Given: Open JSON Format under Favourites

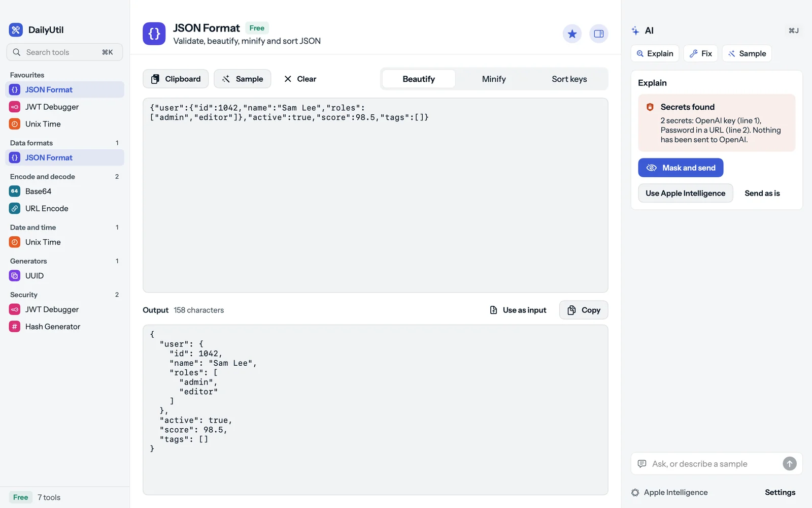Looking at the screenshot, I should 65,89.
